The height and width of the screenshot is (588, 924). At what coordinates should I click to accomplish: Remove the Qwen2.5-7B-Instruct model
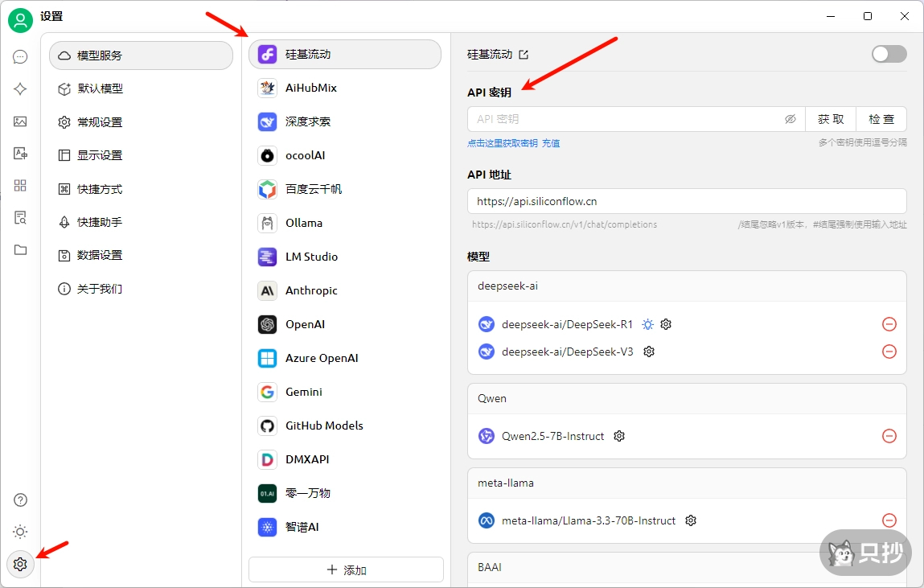pyautogui.click(x=889, y=436)
